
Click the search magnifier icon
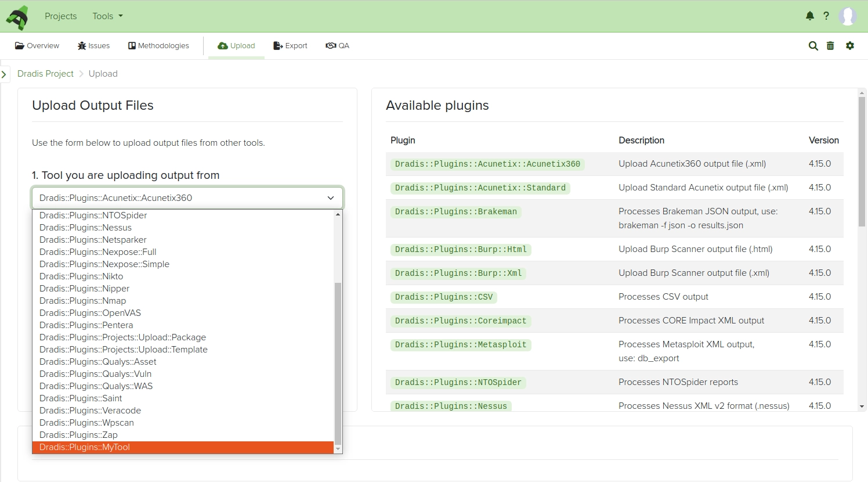pyautogui.click(x=813, y=46)
